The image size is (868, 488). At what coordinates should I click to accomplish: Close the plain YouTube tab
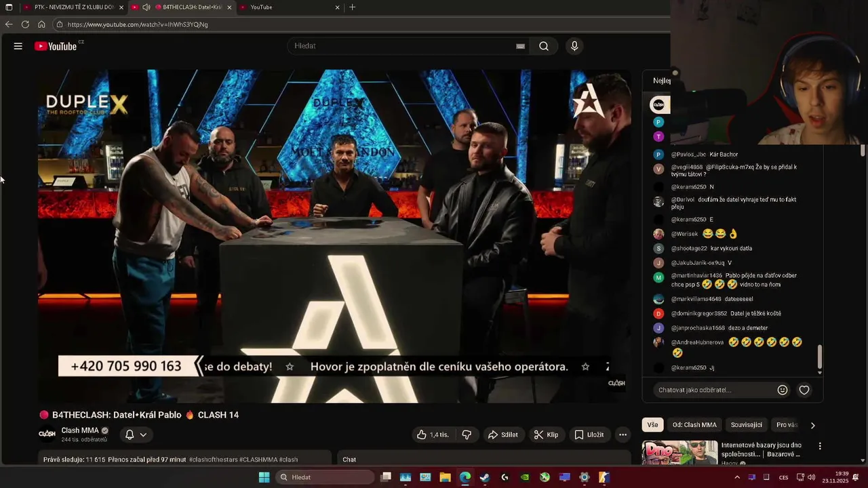[x=338, y=7]
